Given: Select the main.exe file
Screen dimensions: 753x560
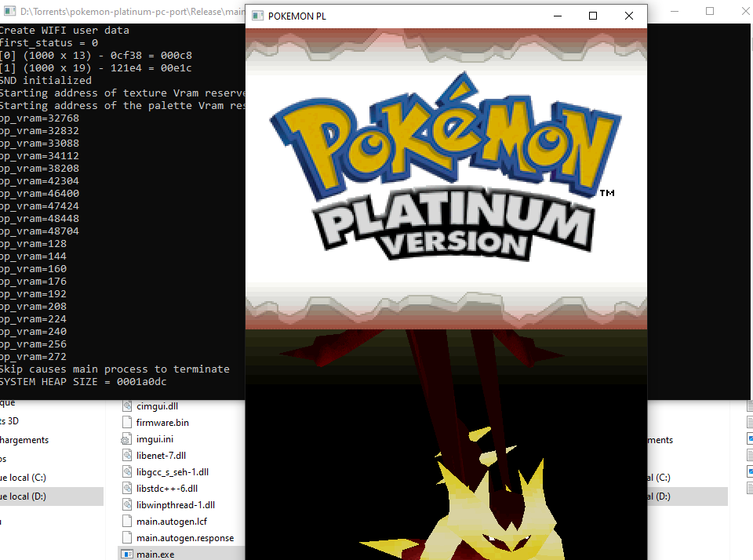Looking at the screenshot, I should point(155,555).
